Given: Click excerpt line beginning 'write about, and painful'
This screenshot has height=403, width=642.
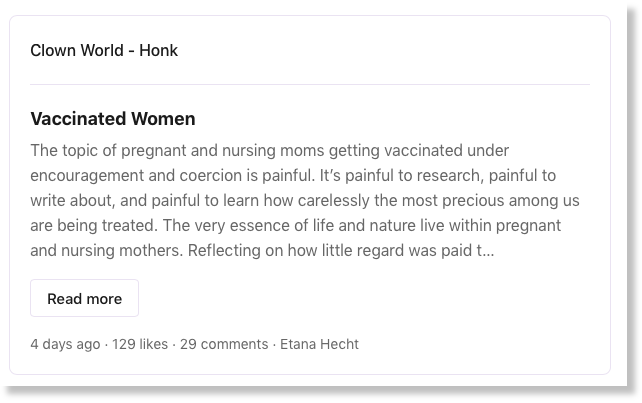Looking at the screenshot, I should tap(305, 200).
